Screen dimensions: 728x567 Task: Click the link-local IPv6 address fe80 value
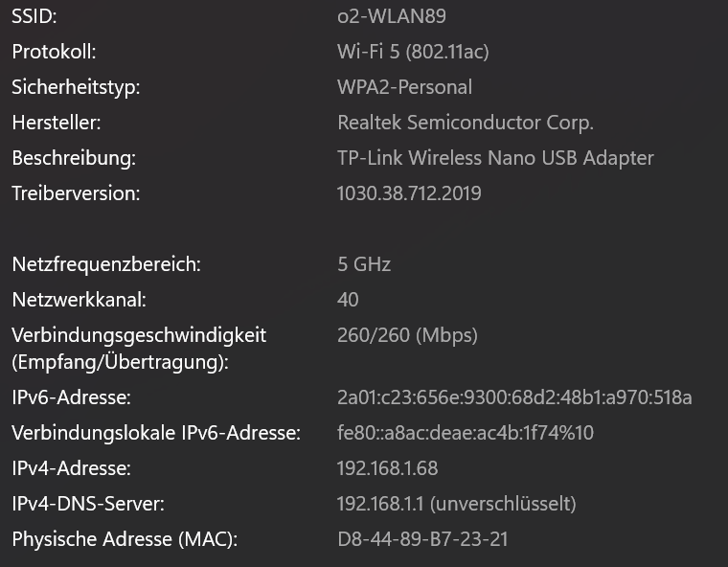[466, 433]
